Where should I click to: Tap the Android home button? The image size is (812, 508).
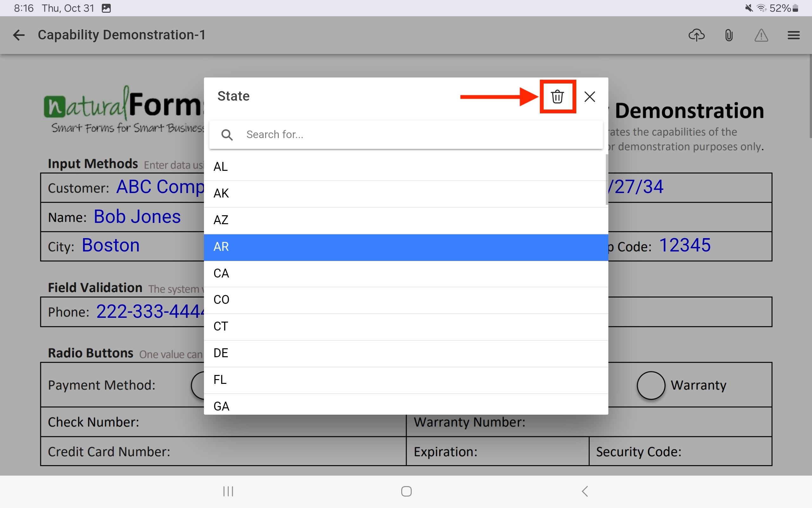[x=406, y=491]
